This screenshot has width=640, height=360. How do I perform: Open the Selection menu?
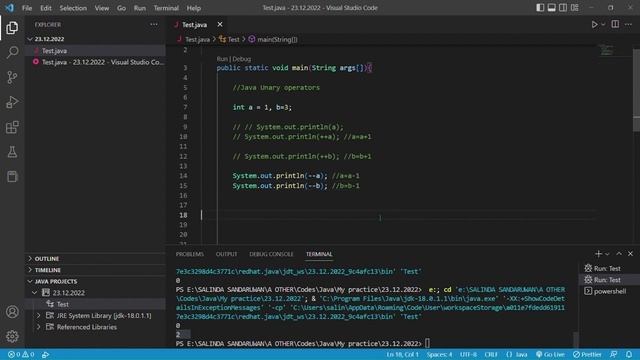(x=73, y=8)
